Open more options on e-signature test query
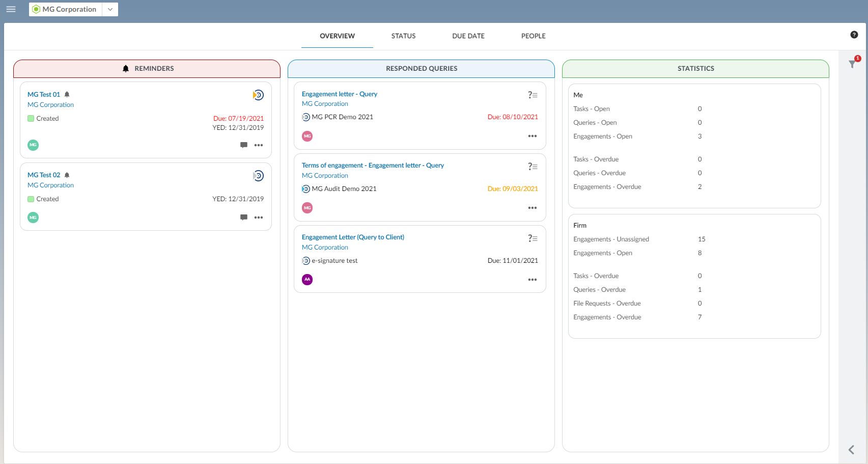Viewport: 868px width, 464px height. pos(533,280)
